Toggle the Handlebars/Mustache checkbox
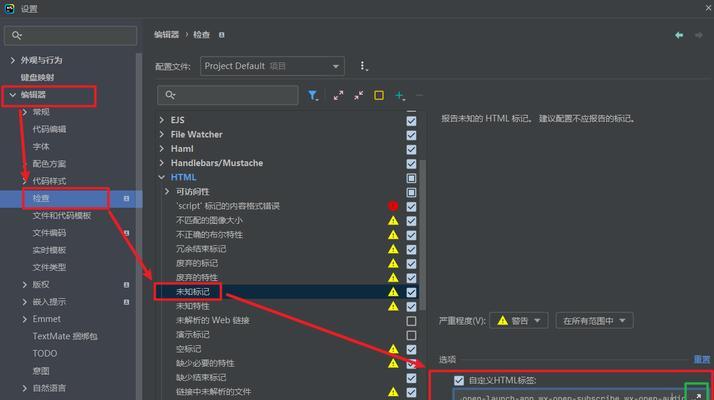The width and height of the screenshot is (714, 400). coord(411,164)
